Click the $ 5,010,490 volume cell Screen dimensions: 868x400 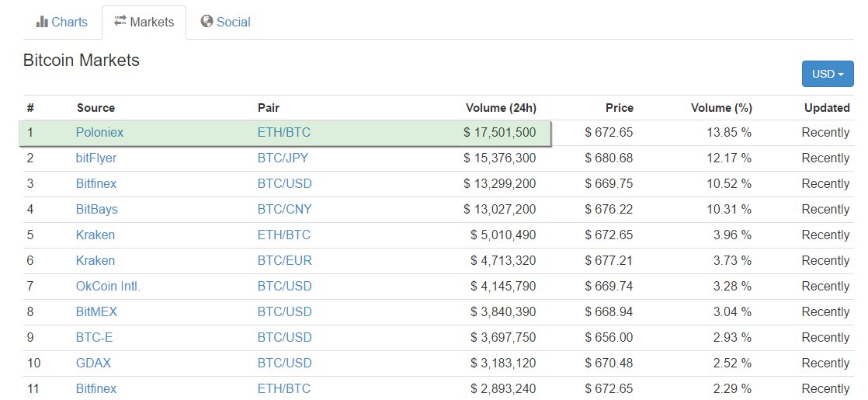click(x=503, y=235)
